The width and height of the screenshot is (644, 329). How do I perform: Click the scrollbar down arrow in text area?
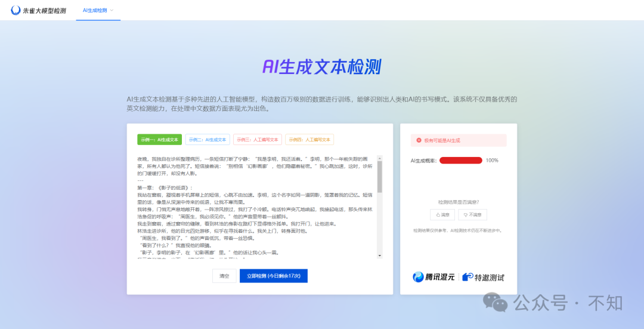380,256
